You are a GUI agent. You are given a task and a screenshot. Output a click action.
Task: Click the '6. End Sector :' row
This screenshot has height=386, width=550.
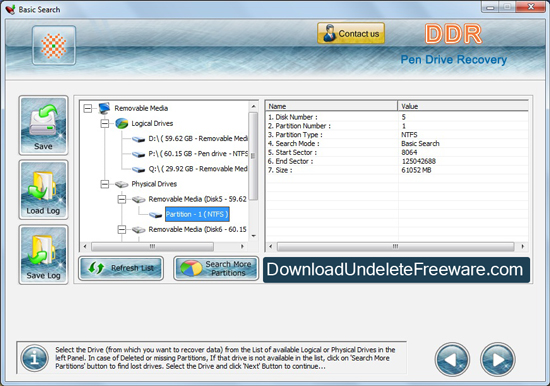[397, 161]
